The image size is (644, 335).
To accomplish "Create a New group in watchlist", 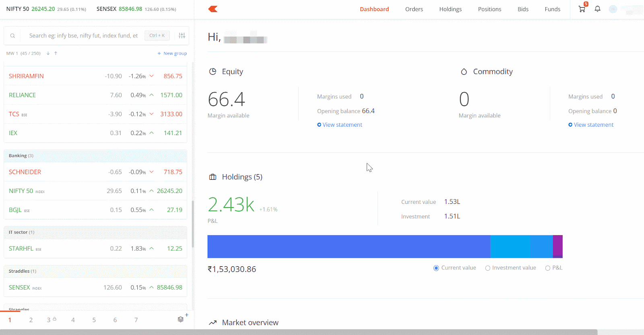I will tap(172, 53).
